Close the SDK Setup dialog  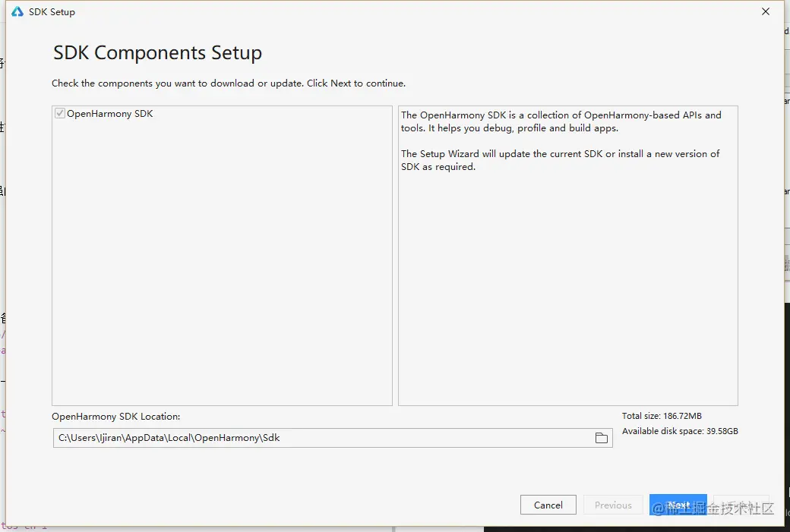pyautogui.click(x=766, y=11)
